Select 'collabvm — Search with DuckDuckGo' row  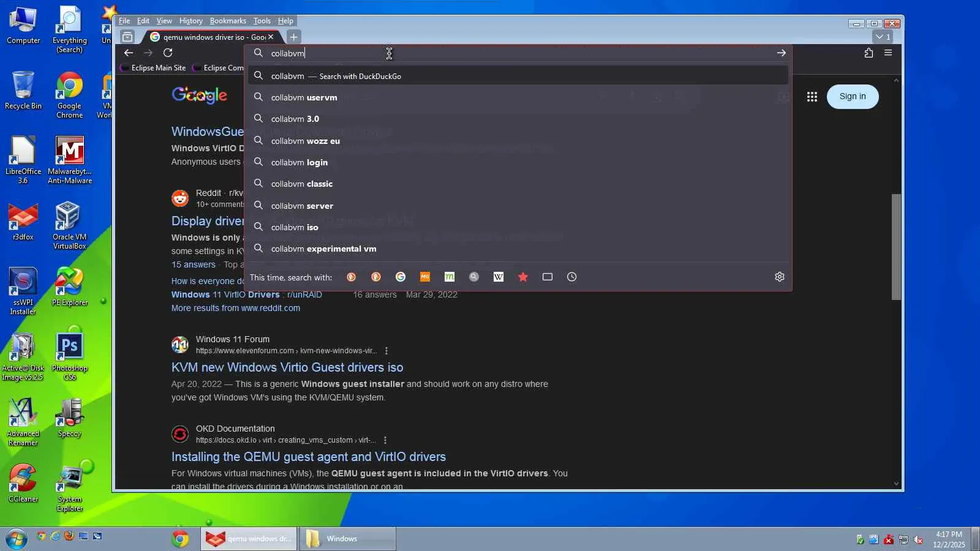point(518,76)
